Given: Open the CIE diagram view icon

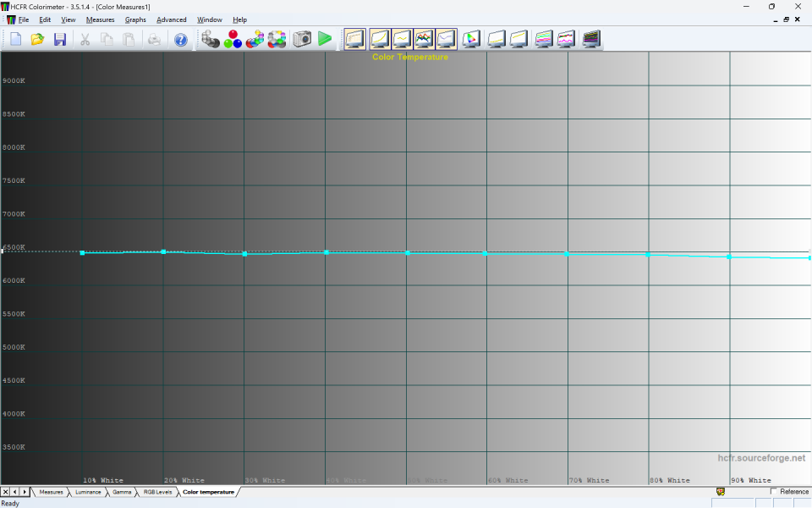Looking at the screenshot, I should 471,39.
